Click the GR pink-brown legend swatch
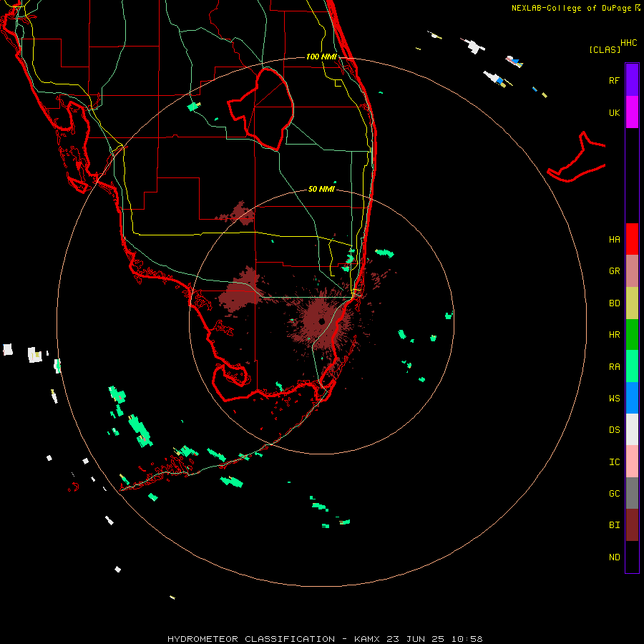644x644 pixels. tap(632, 271)
